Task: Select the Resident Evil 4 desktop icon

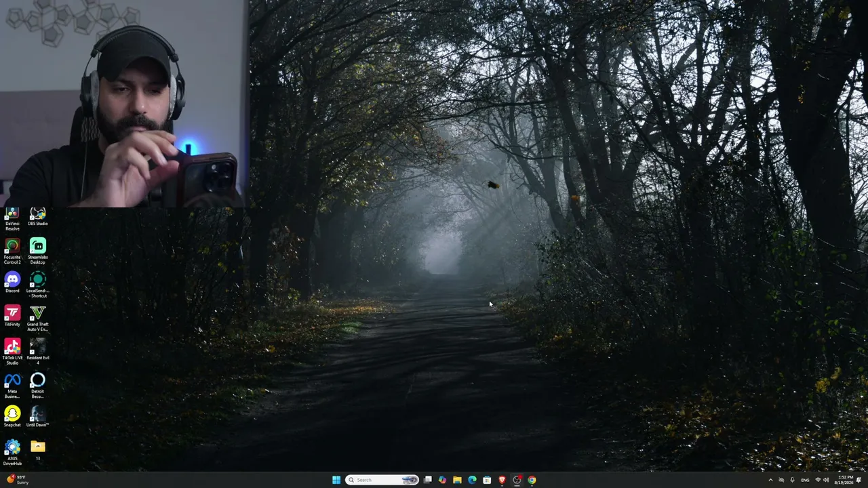Action: pyautogui.click(x=37, y=352)
